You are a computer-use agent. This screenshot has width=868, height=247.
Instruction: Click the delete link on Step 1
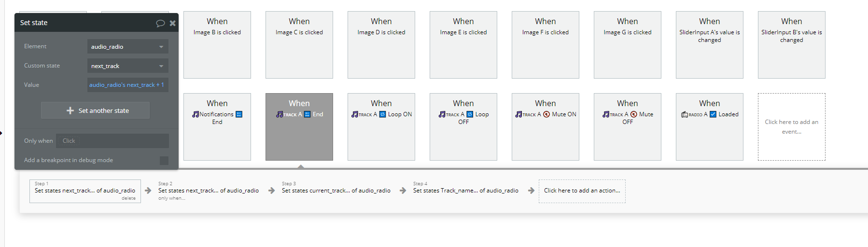tap(128, 198)
